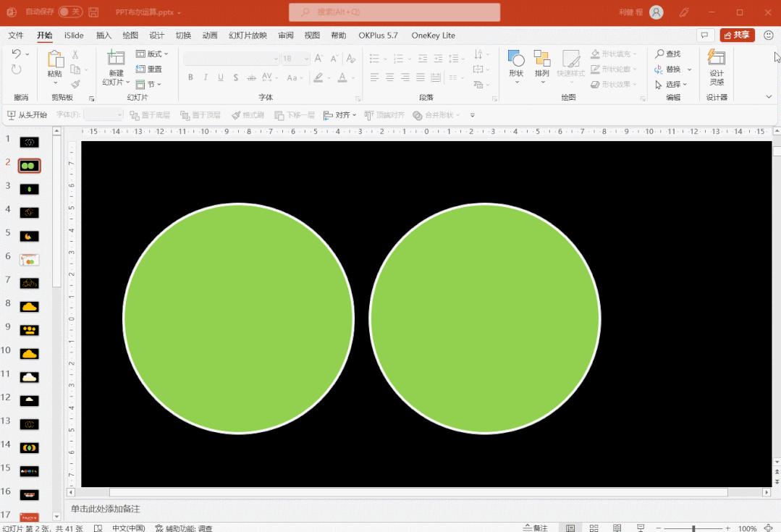Open the 插入 (Insert) ribbon tab

point(104,35)
